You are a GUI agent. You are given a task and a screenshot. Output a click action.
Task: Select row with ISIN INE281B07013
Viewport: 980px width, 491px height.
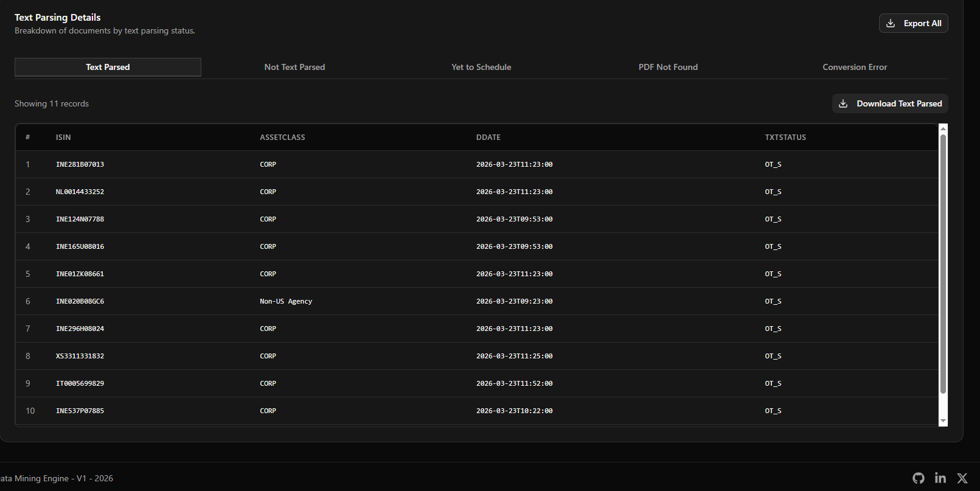pos(476,164)
